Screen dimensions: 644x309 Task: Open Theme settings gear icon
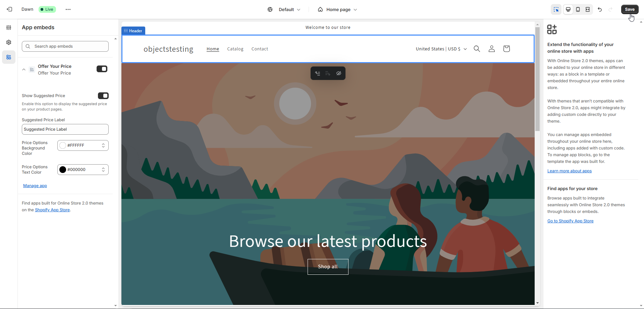tap(9, 42)
